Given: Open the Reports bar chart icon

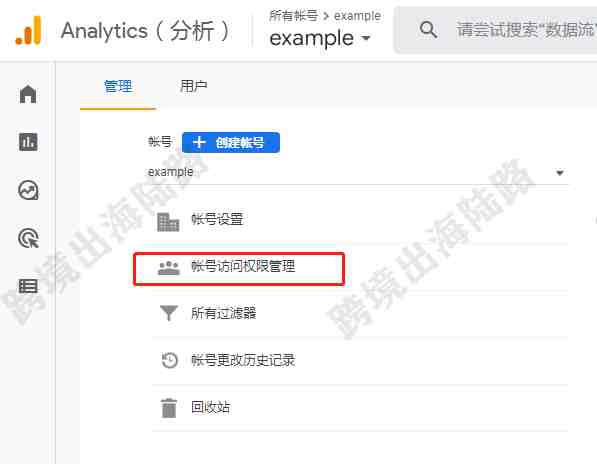Looking at the screenshot, I should [x=28, y=142].
